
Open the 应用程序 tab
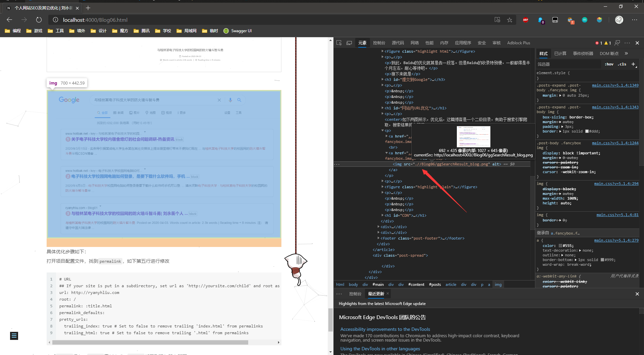(463, 43)
